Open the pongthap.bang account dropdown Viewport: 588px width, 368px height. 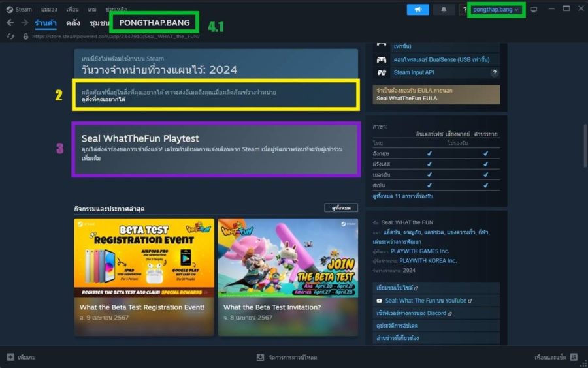(496, 10)
